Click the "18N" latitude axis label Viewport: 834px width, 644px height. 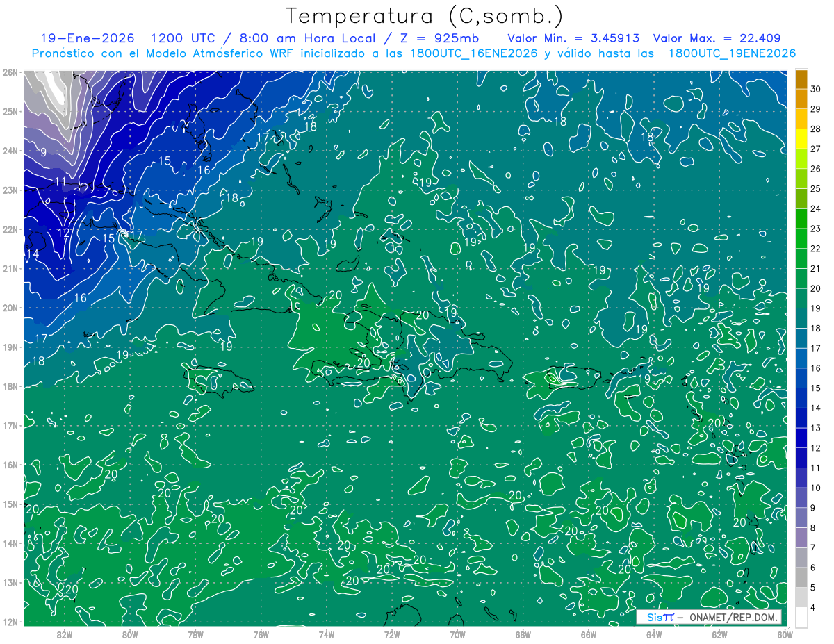[10, 386]
